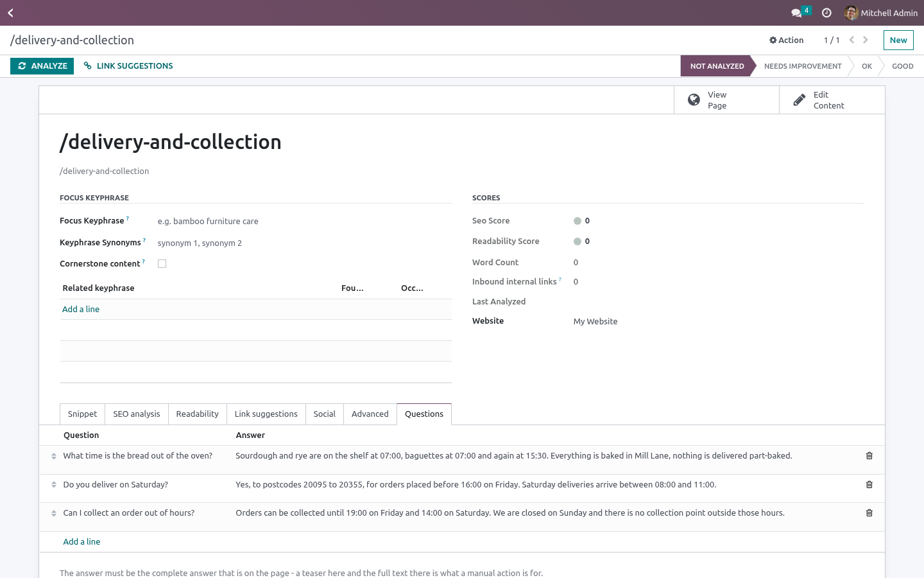Viewport: 924px width, 578px height.
Task: Add a line under Related keyphrase
Action: click(x=81, y=309)
